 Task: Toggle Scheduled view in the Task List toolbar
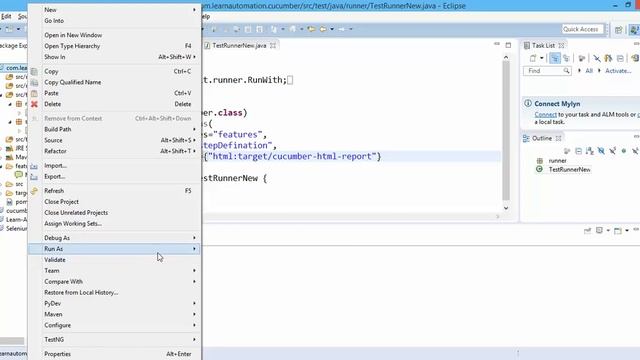click(566, 58)
